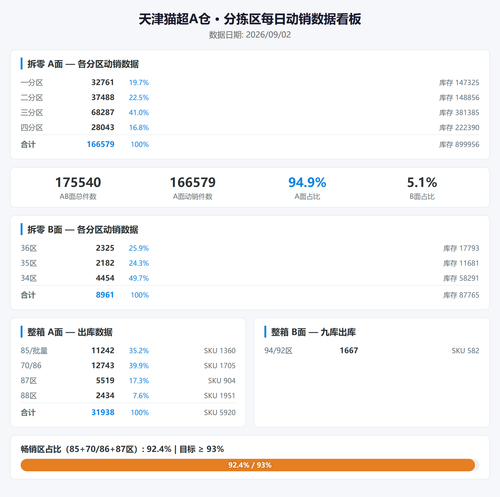Select SKU 1360 in 85/批量 row
Viewport: 500px width, 497px height.
click(220, 350)
